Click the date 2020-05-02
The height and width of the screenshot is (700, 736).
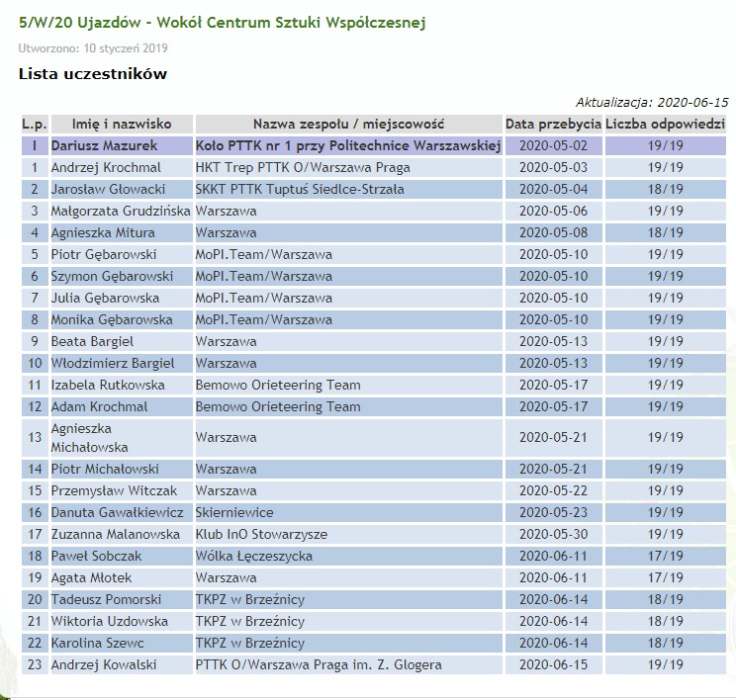click(x=553, y=145)
